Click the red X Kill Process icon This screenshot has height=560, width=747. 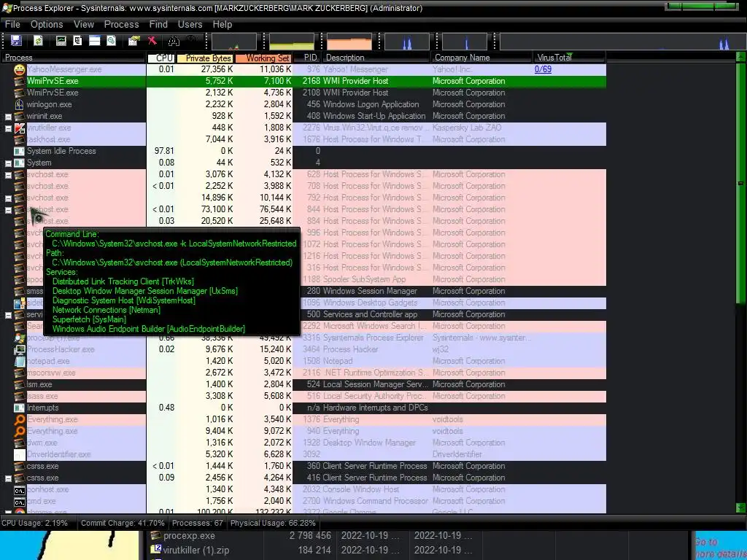click(152, 41)
